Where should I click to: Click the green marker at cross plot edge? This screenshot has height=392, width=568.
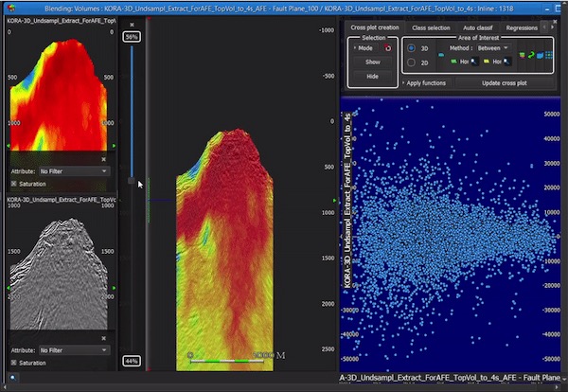[335, 201]
